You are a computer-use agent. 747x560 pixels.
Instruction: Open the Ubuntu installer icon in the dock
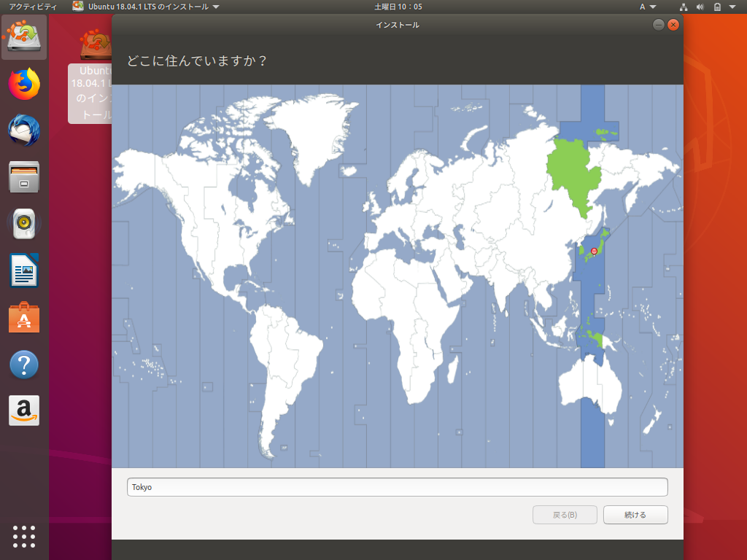[24, 37]
